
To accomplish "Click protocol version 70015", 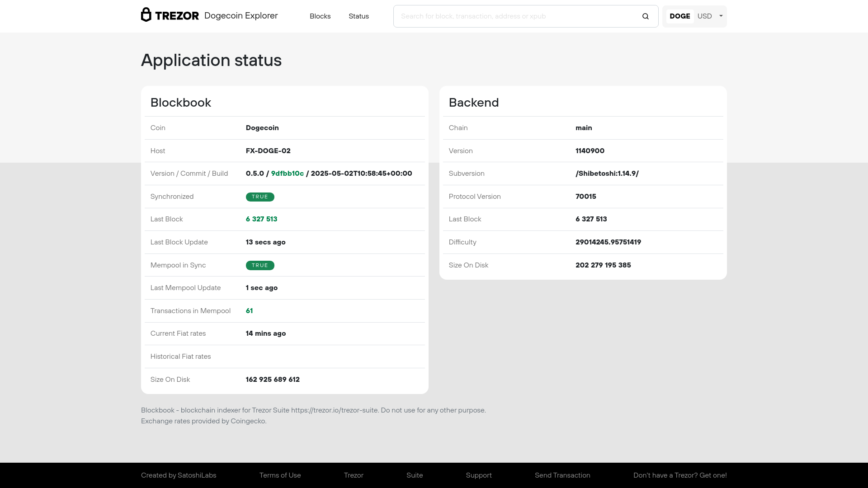I will point(586,197).
